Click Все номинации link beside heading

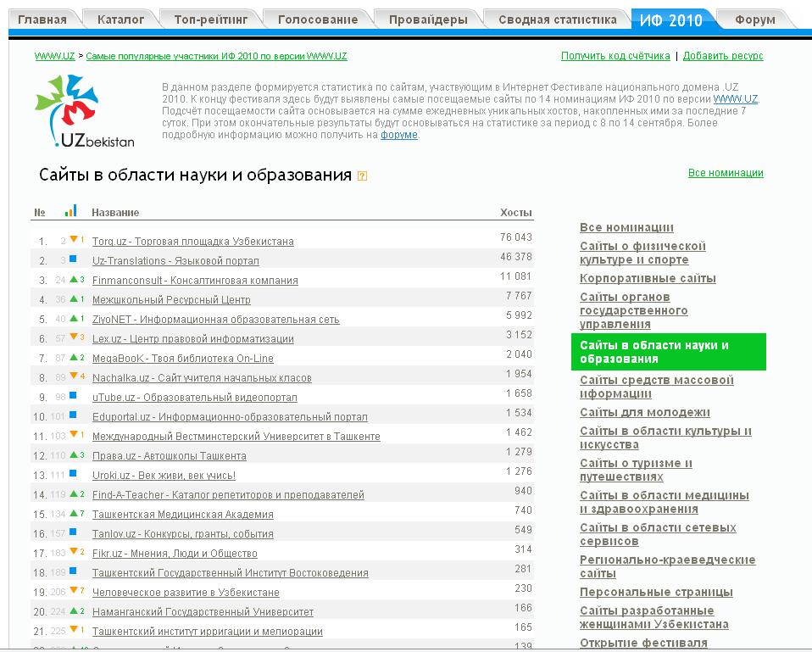tap(726, 172)
